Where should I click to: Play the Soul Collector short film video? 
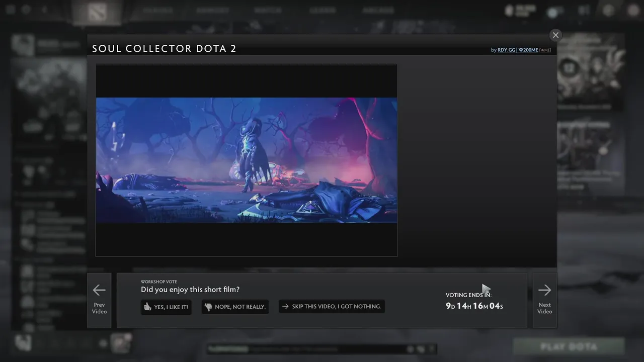(x=247, y=160)
